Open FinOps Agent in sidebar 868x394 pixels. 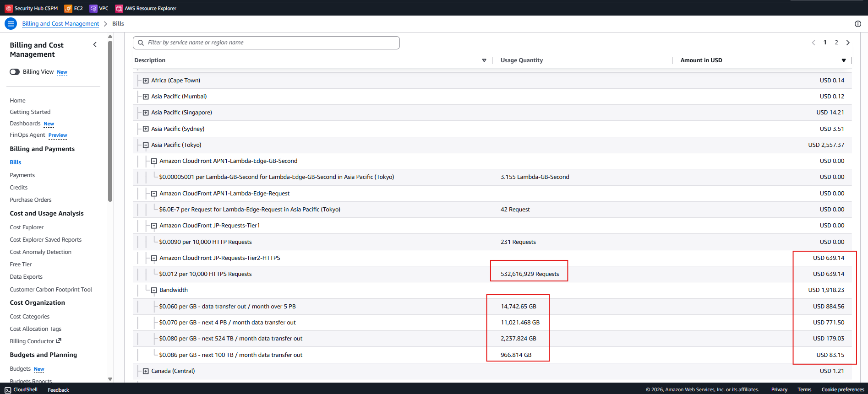27,135
